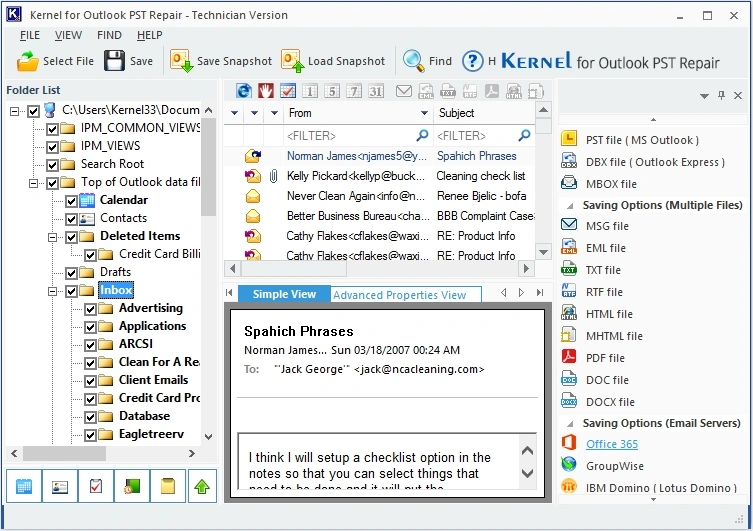This screenshot has width=753, height=531.
Task: Click the PST file (MS Outlook) icon
Action: point(569,139)
